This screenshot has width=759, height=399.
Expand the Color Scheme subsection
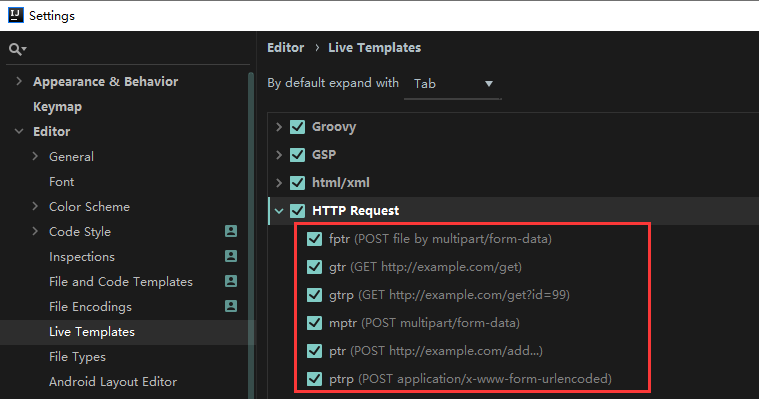[35, 206]
